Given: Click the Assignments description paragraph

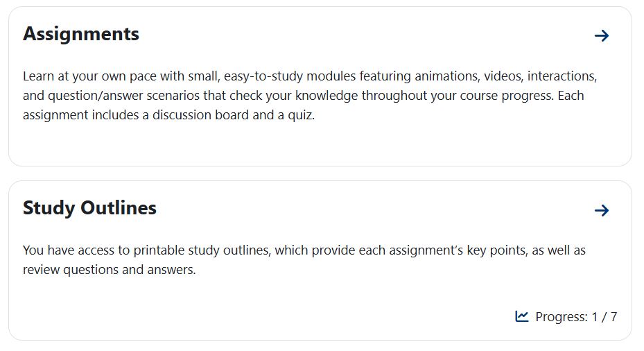Looking at the screenshot, I should (310, 95).
